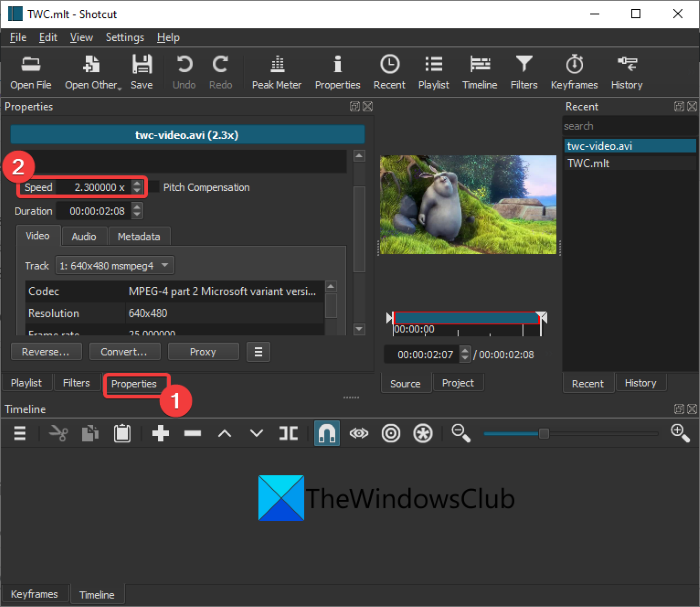The image size is (700, 607).
Task: Click the Open Other toolbar icon
Action: (93, 72)
